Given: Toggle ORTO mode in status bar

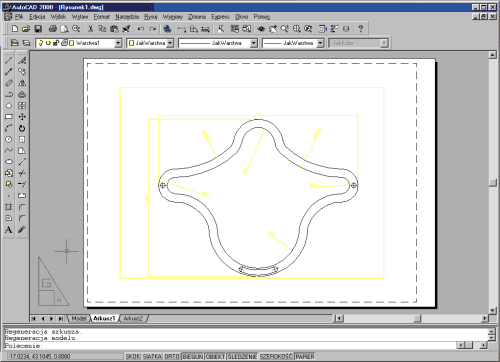Looking at the screenshot, I should click(x=172, y=356).
